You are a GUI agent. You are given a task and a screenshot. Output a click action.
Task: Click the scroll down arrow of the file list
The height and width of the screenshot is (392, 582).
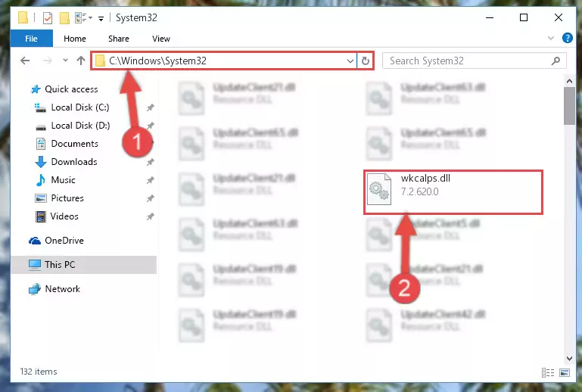point(569,358)
